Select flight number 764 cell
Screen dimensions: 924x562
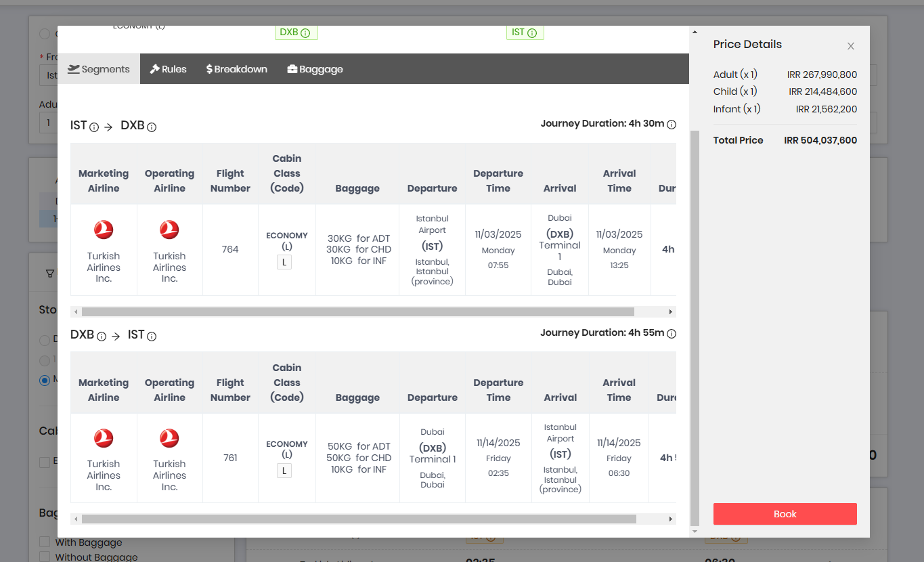[x=230, y=249]
